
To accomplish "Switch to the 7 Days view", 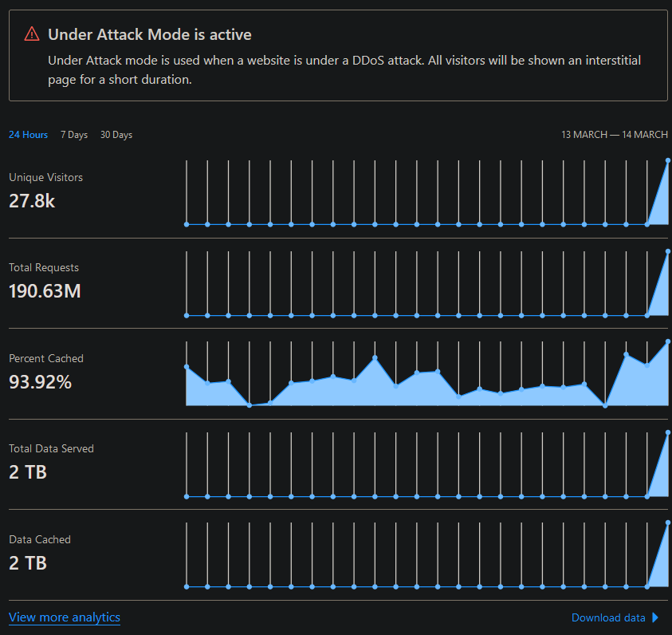I will tap(74, 135).
